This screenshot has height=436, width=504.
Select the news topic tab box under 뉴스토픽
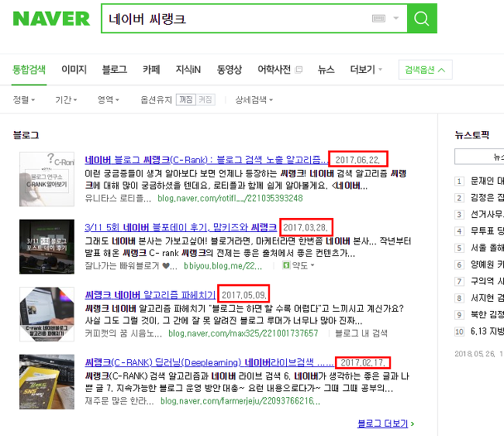(x=479, y=157)
